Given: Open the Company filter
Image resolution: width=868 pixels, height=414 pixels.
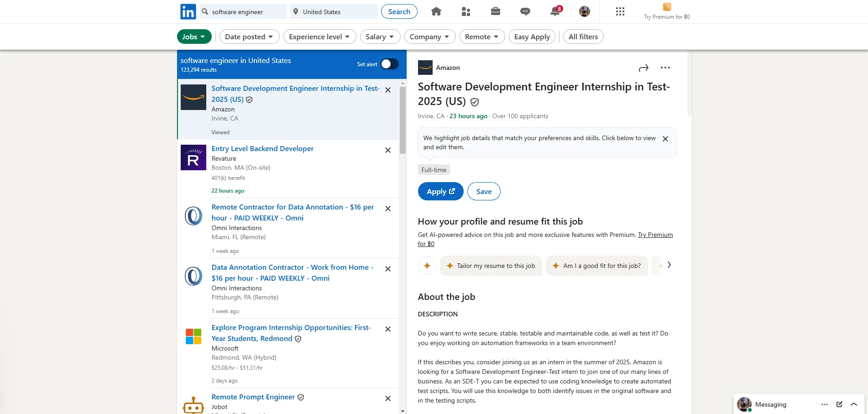Looking at the screenshot, I should tap(429, 37).
